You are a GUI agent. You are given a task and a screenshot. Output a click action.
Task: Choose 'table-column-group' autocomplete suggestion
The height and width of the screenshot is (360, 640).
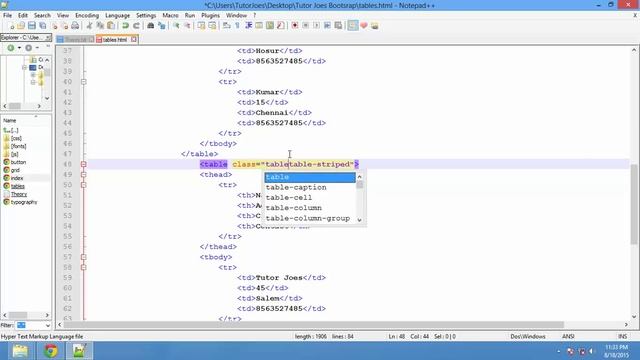pos(310,218)
